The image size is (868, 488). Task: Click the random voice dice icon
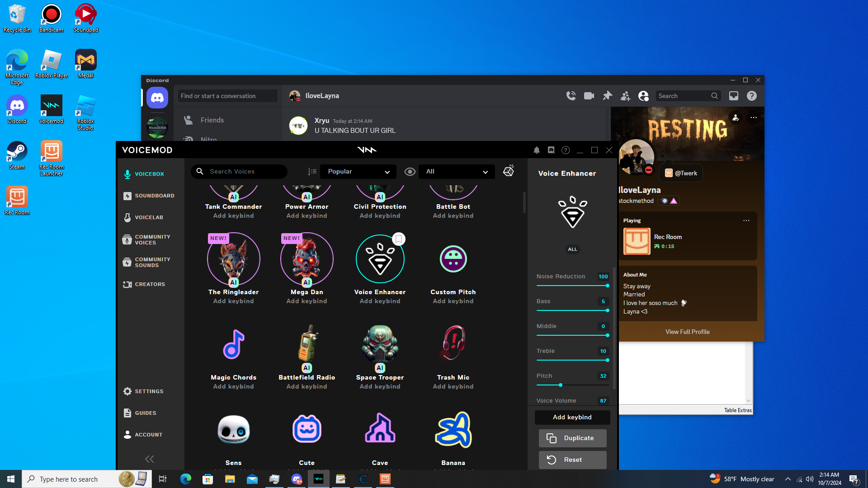[x=509, y=171]
